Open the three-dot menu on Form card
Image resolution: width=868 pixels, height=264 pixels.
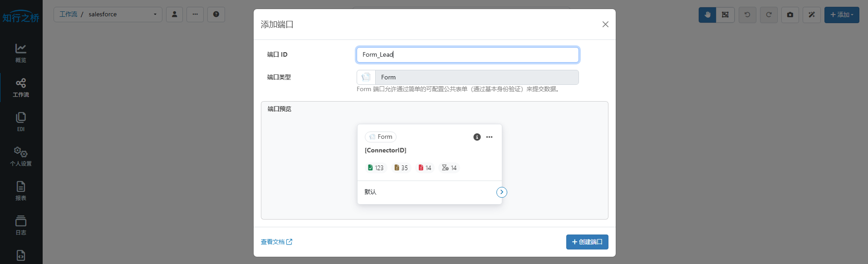pyautogui.click(x=489, y=137)
